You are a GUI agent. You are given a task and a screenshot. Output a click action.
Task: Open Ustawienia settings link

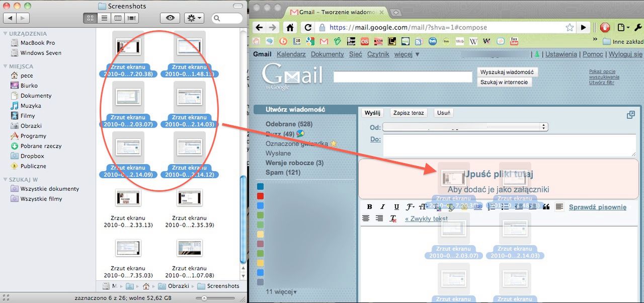coord(561,54)
